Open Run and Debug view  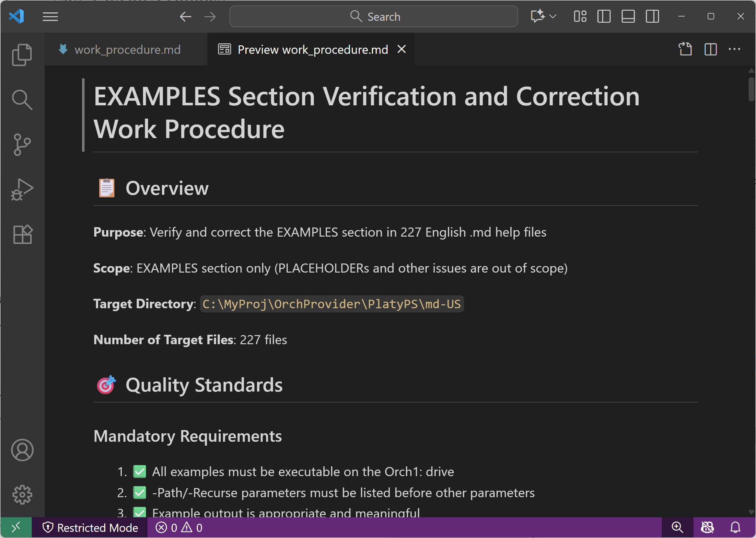(22, 190)
